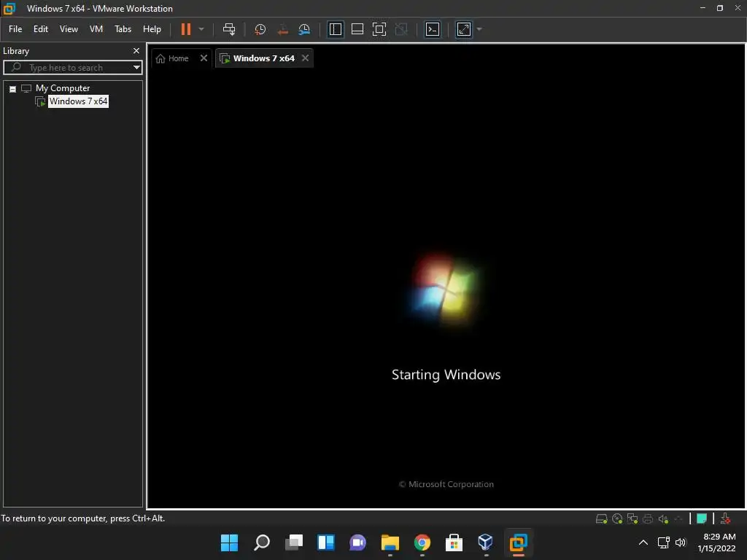747x560 pixels.
Task: Show hidden system tray icons
Action: (x=643, y=542)
